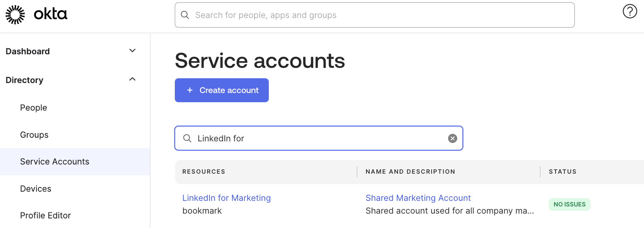Viewport: 644px width, 228px height.
Task: Click the plus icon on Create account
Action: point(190,90)
